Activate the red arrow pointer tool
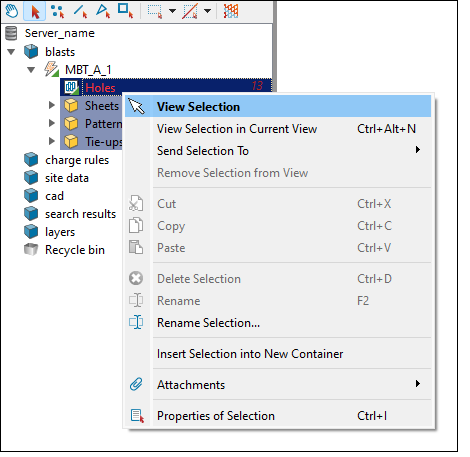 [35, 11]
